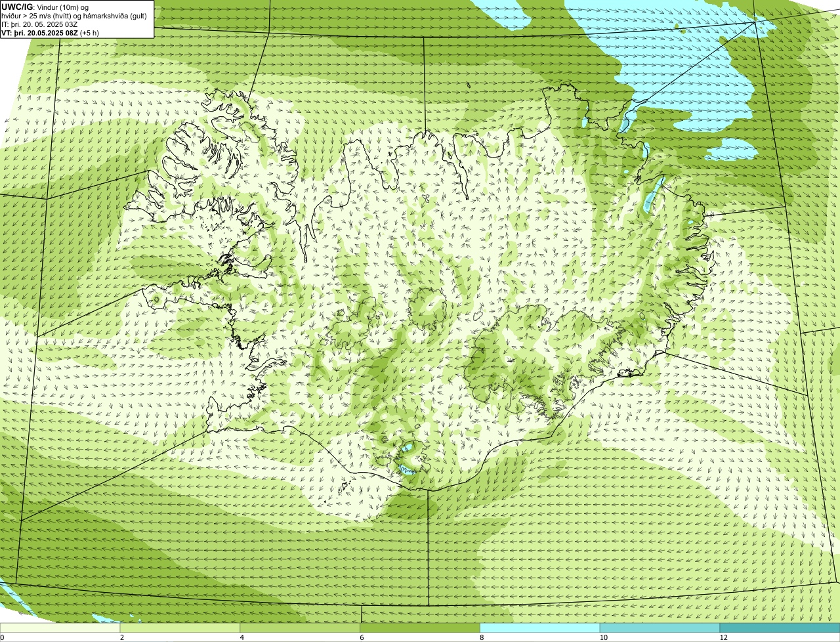Click the colorbar tick label '2'
Screen dimensions: 840x642
click(x=122, y=637)
